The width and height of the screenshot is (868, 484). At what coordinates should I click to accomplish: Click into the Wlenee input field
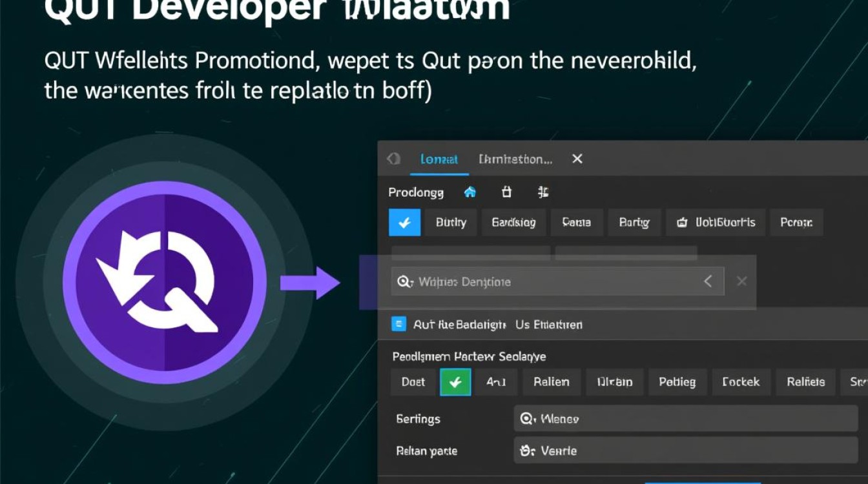click(685, 419)
